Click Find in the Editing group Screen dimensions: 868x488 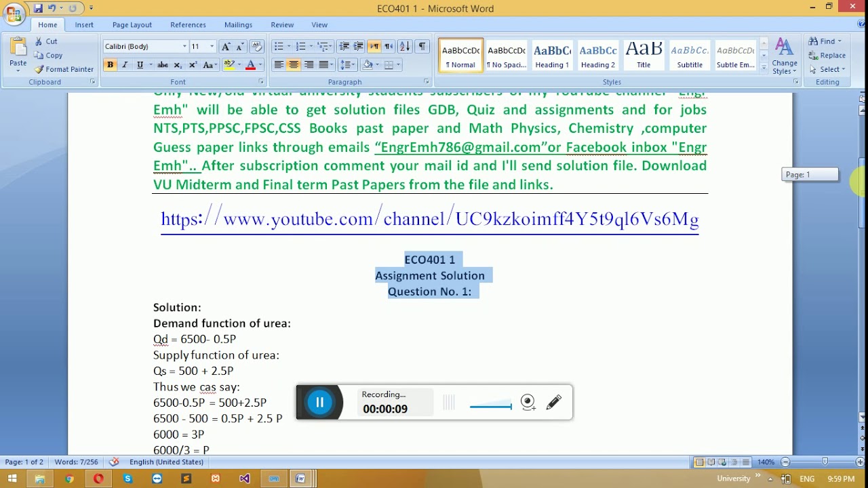pos(825,41)
